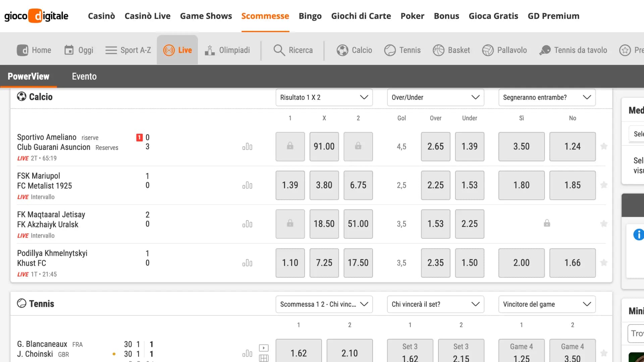Favorite the FK Maqtaaral Jetisay match
The height and width of the screenshot is (362, 644).
(x=604, y=224)
